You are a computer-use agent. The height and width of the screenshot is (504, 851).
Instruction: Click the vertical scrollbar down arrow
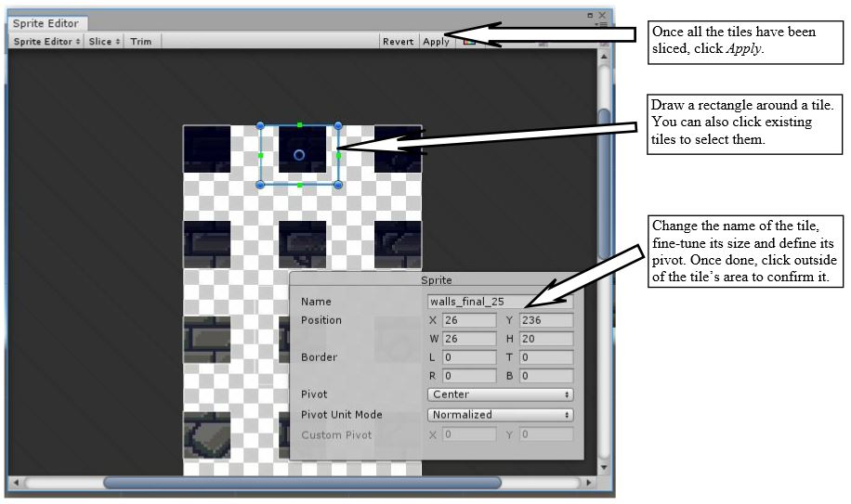(x=604, y=467)
